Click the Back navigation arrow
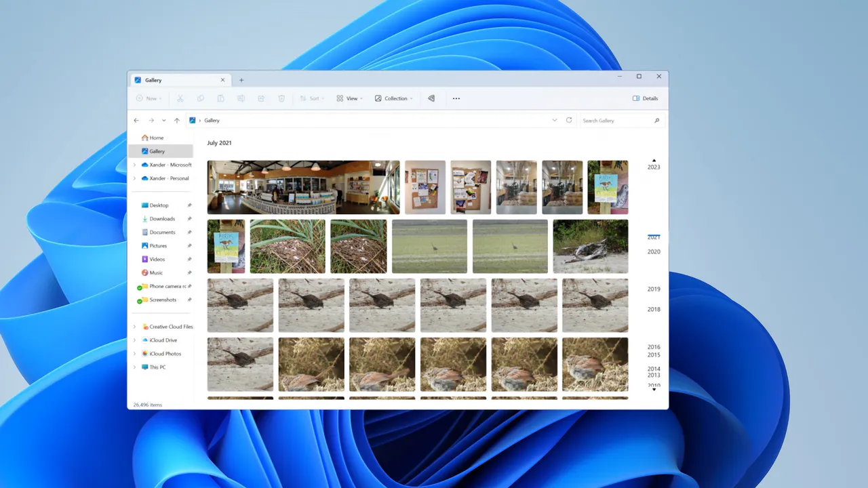Screen dimensions: 868x488 point(136,121)
